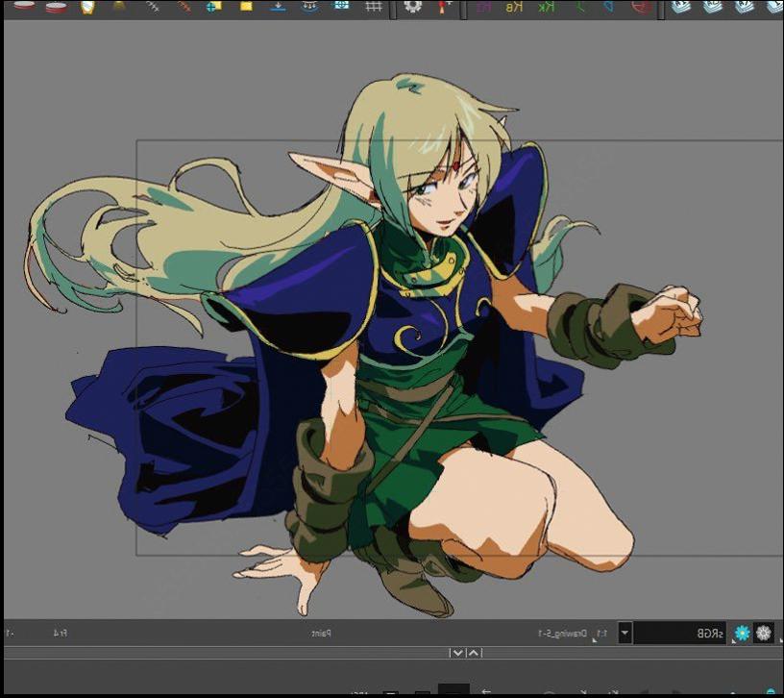
Task: Click the purple Rd toolbar icon
Action: click(x=482, y=6)
